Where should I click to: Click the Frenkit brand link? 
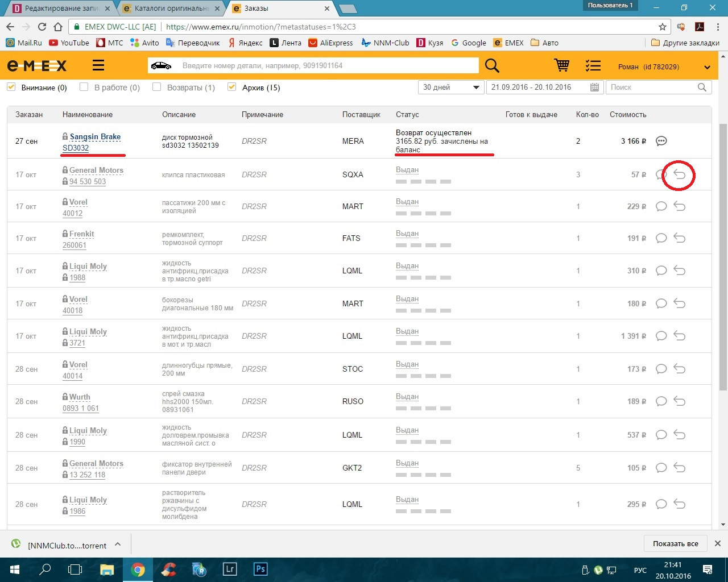point(82,234)
